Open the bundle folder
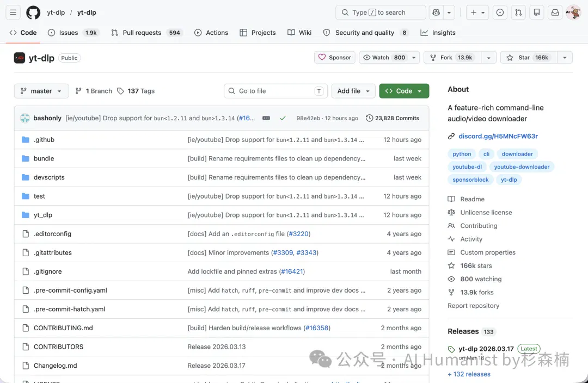The height and width of the screenshot is (383, 588). click(x=44, y=158)
